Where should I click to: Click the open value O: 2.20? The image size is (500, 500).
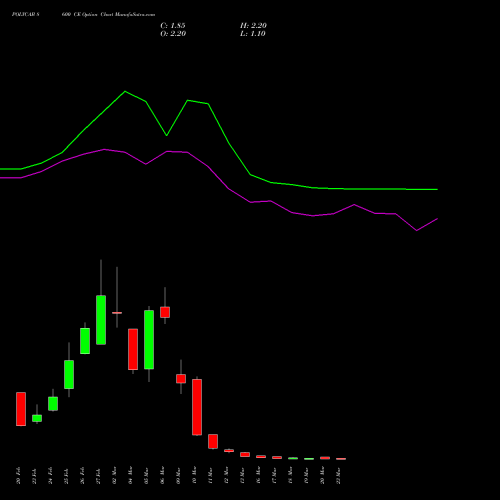pyautogui.click(x=173, y=34)
